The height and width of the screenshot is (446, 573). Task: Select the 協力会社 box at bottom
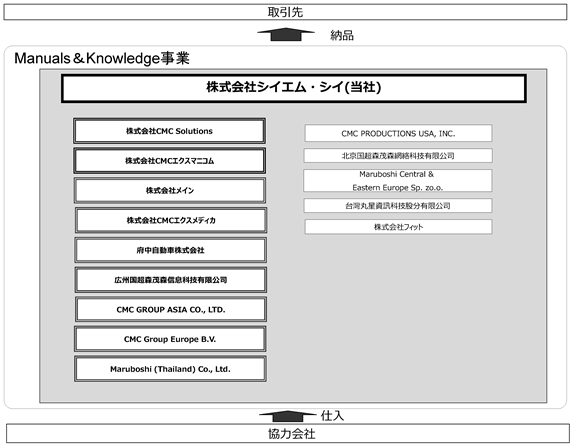point(288,434)
